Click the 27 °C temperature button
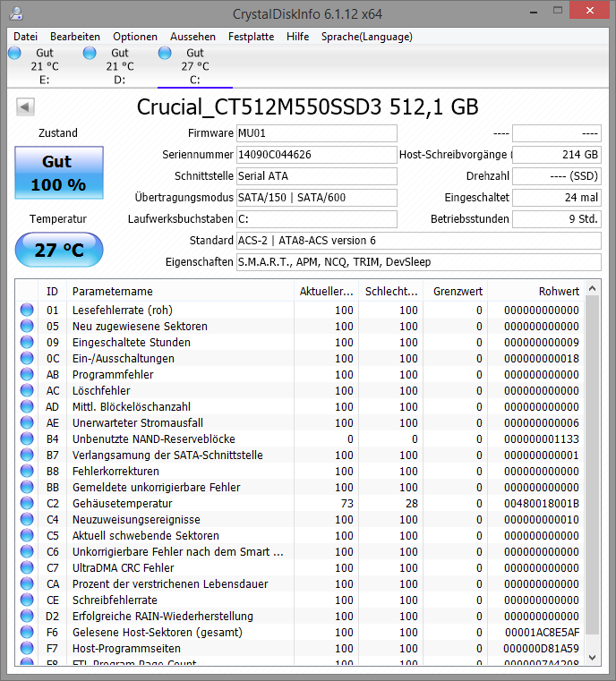Screen dimensions: 616x681 coord(59,250)
